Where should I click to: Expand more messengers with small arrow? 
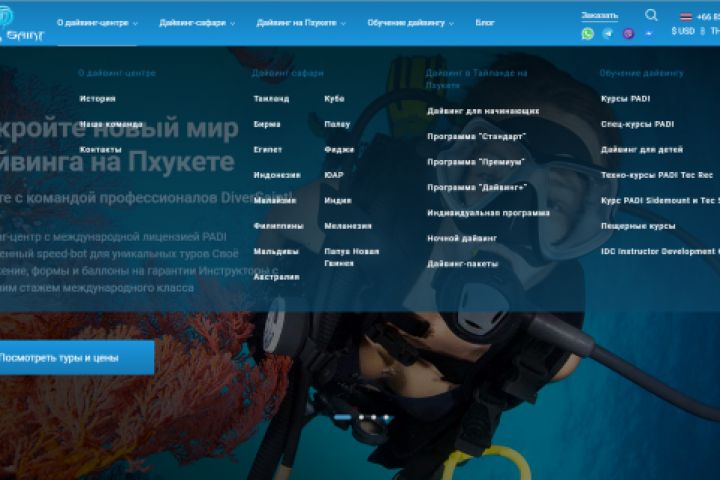(649, 34)
